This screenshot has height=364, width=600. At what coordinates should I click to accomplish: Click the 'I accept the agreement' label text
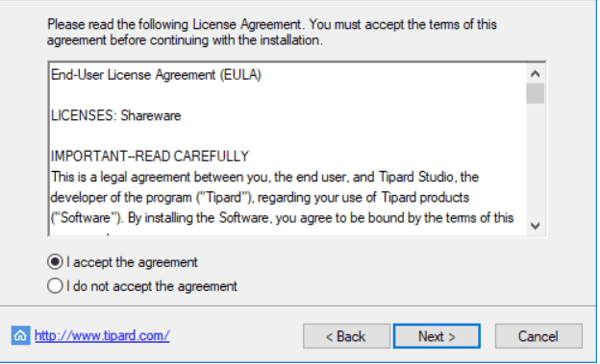click(x=132, y=262)
